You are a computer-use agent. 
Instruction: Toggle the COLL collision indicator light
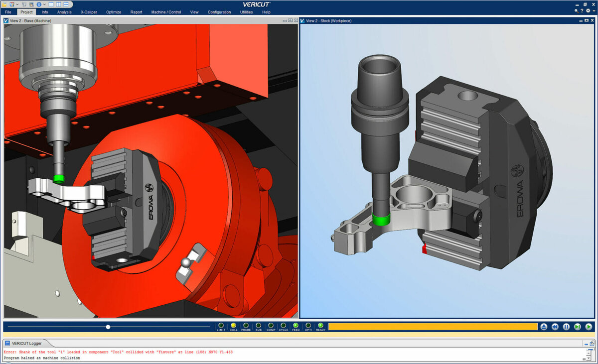pos(234,326)
